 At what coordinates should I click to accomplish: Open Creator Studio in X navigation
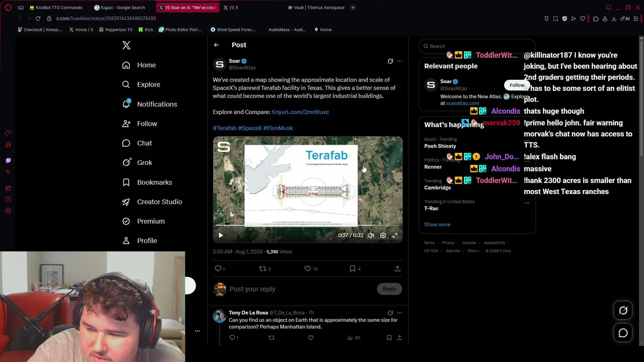(152, 202)
